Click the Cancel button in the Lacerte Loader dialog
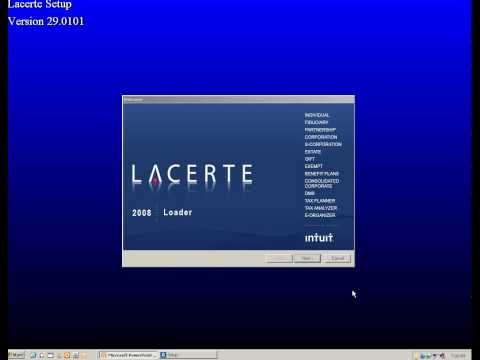Image resolution: width=480 pixels, height=360 pixels. point(338,259)
